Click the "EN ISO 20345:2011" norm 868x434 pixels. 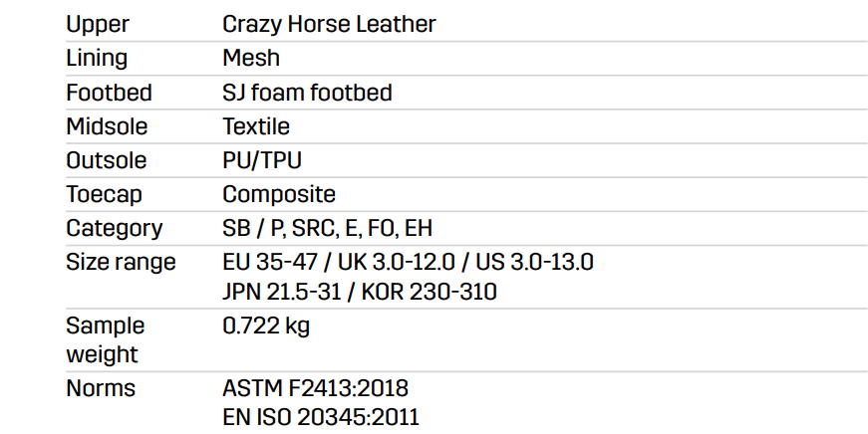click(x=321, y=416)
